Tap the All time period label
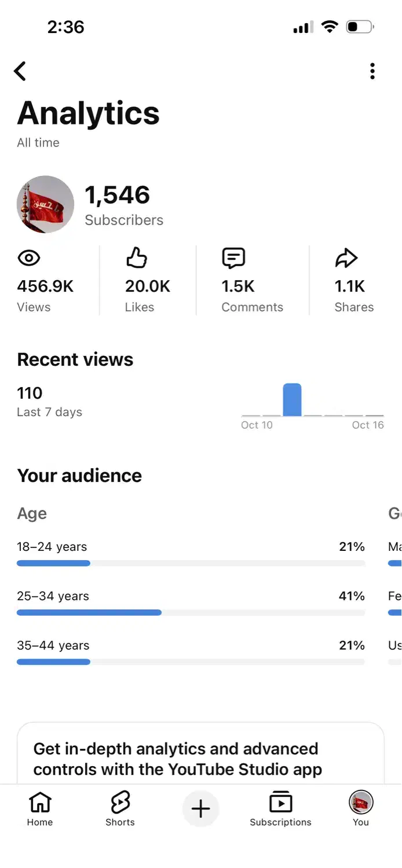Viewport: 402px width, 868px height. 38,143
